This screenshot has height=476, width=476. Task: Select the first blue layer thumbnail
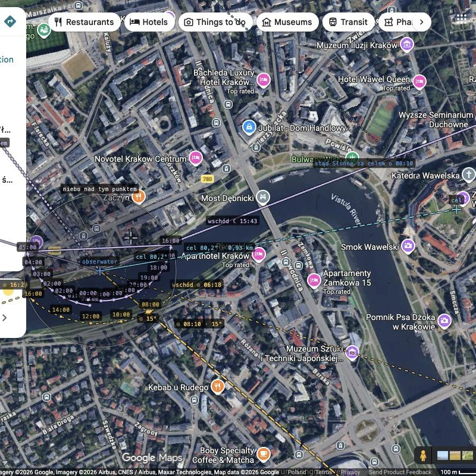point(442,455)
